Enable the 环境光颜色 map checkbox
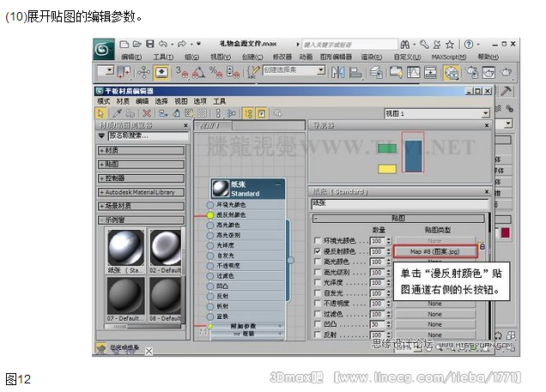The image size is (546, 392). click(x=318, y=241)
